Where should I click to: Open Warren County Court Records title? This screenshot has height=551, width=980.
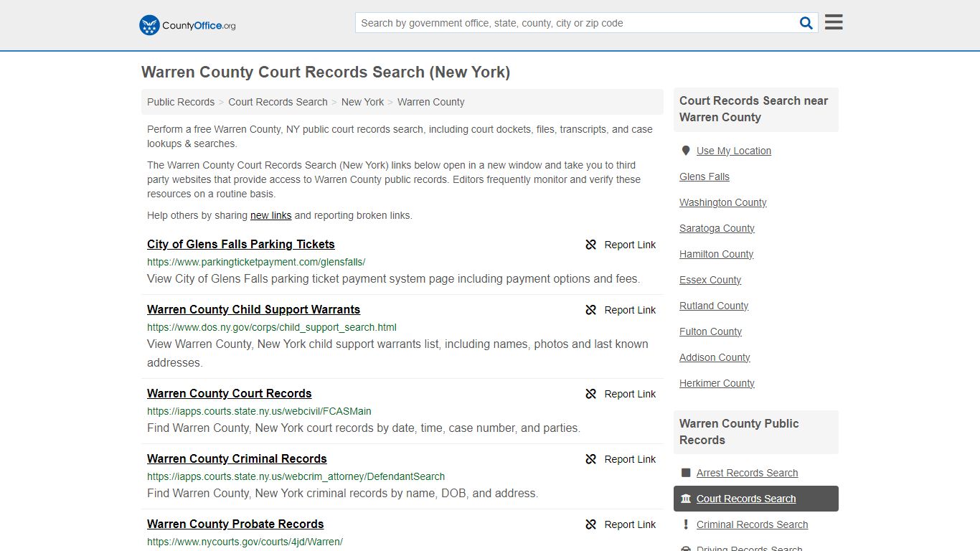(229, 393)
